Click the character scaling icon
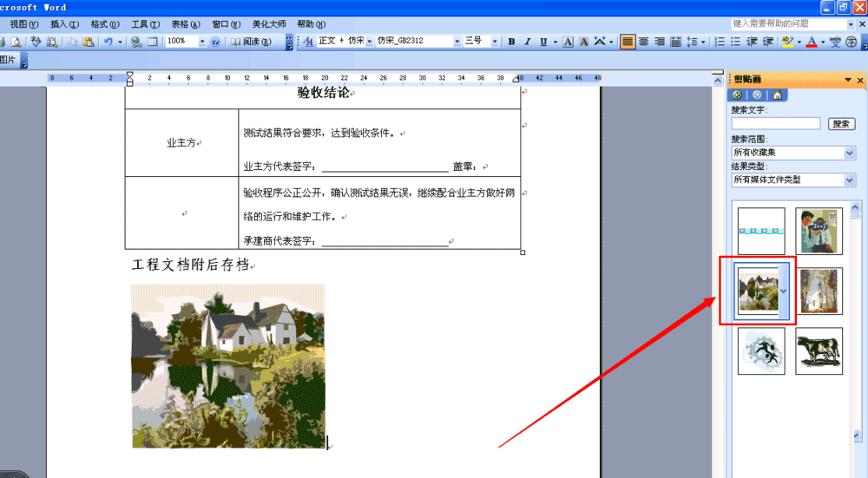The width and height of the screenshot is (868, 478). [600, 42]
